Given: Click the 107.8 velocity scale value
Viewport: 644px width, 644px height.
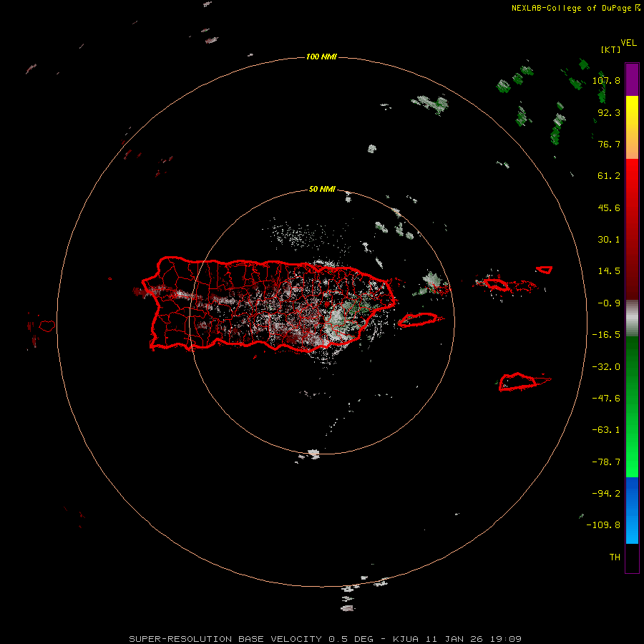Looking at the screenshot, I should pyautogui.click(x=606, y=80).
